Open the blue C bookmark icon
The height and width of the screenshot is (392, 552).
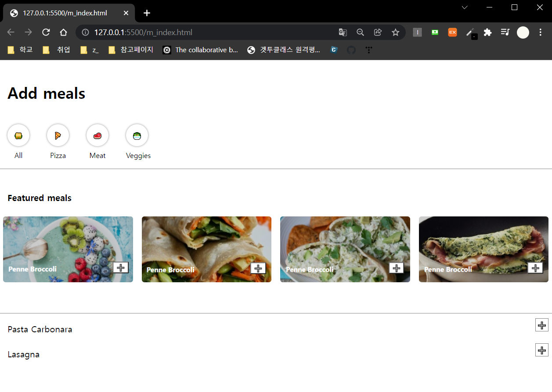(x=334, y=50)
